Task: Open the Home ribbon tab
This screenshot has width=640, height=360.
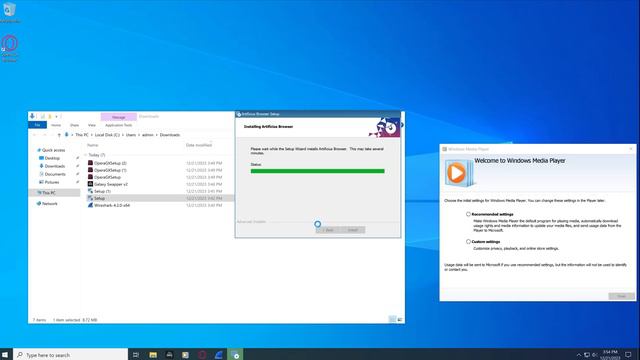Action: coord(56,125)
